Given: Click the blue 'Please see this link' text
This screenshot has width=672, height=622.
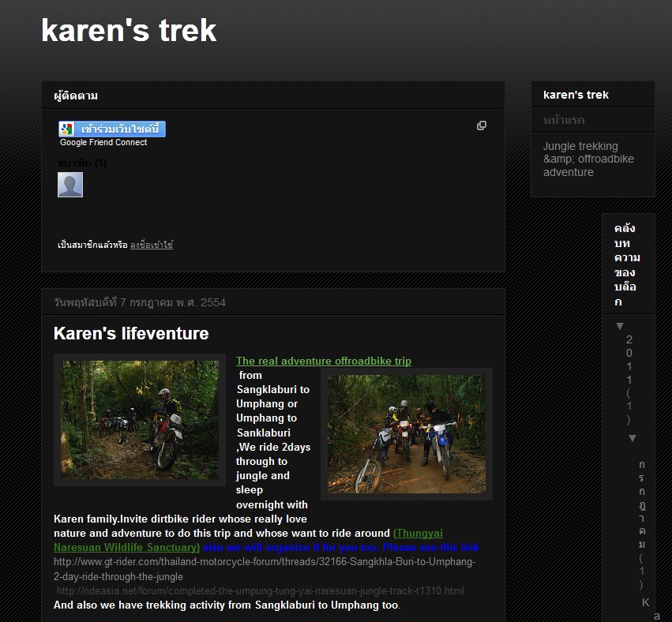Looking at the screenshot, I should tap(430, 548).
